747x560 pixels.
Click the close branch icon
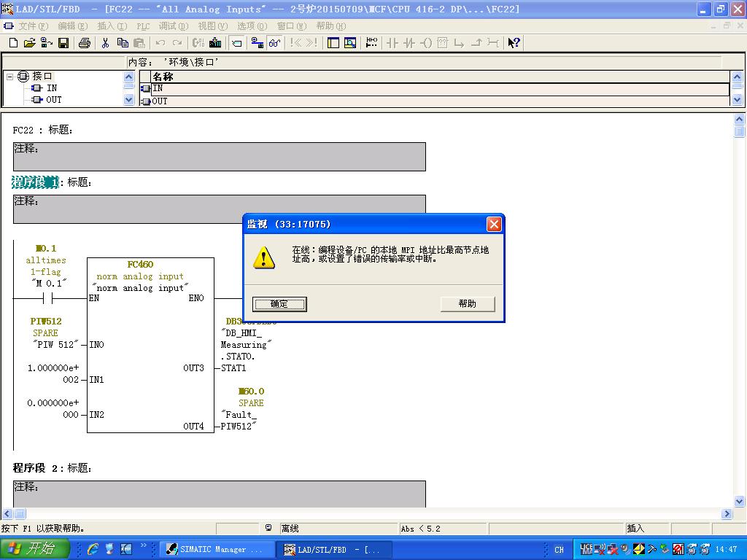click(476, 43)
